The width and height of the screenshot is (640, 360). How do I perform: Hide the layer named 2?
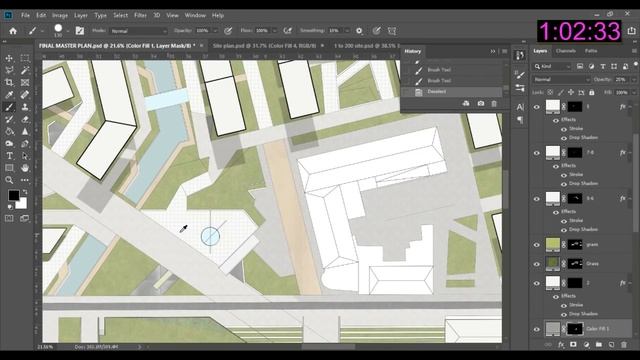[536, 283]
